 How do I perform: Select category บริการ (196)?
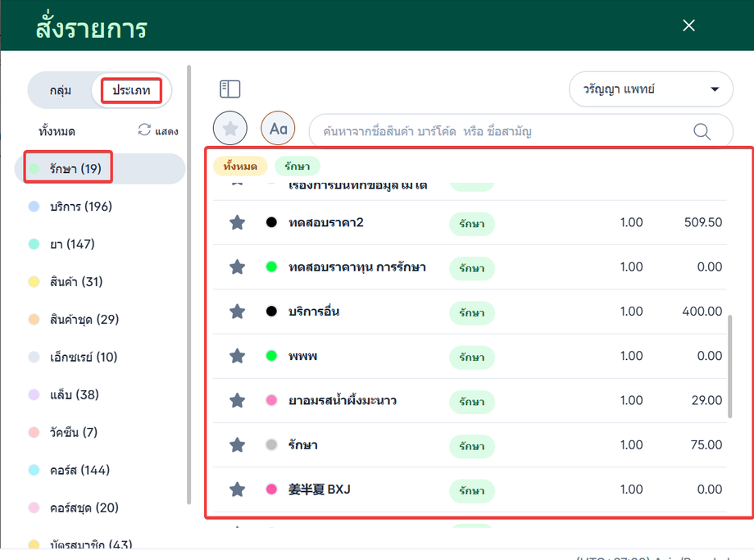pyautogui.click(x=81, y=207)
